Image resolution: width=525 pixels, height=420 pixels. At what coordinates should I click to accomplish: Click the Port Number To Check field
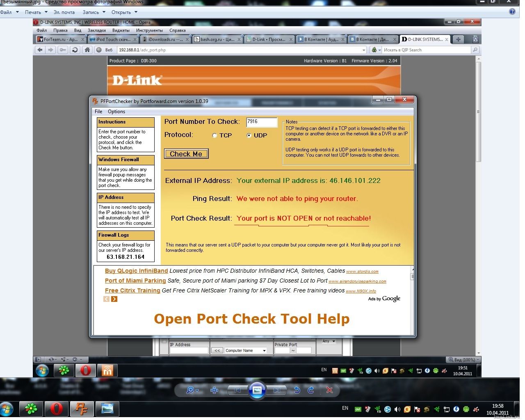pyautogui.click(x=261, y=122)
